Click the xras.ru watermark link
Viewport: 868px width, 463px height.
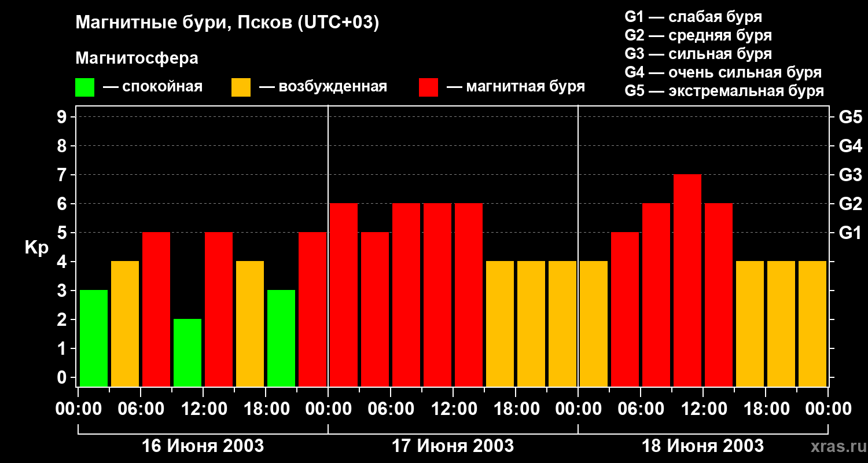836,446
